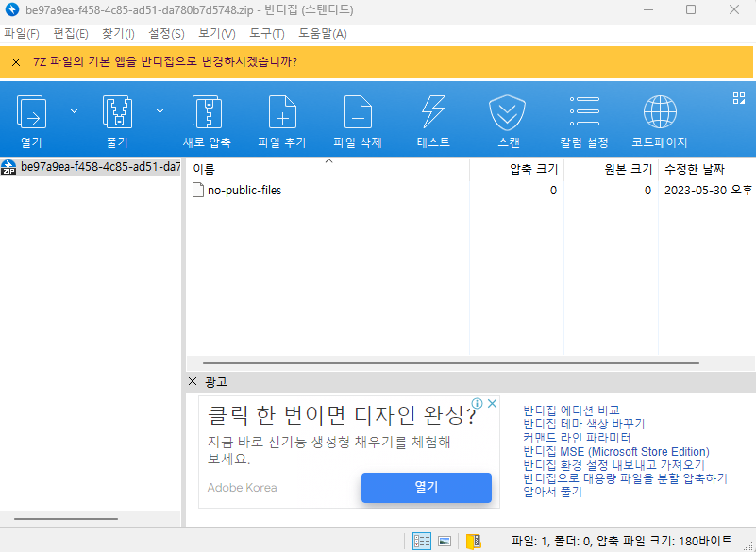
Task: Open the 도구(T) menu
Action: click(266, 34)
